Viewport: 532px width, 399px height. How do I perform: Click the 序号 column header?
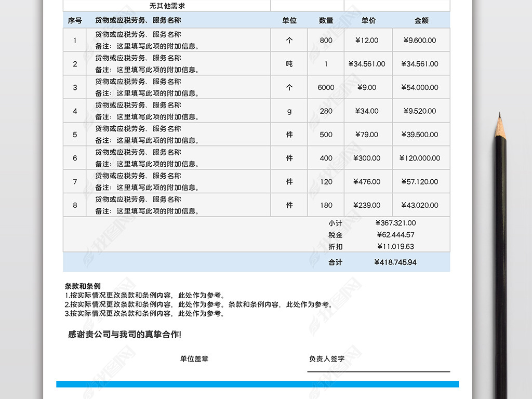tap(75, 21)
